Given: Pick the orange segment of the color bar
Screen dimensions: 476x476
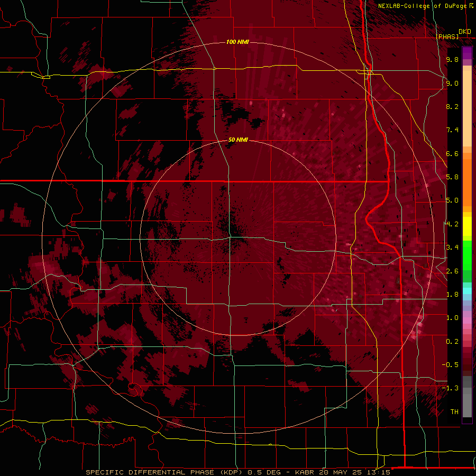Looking at the screenshot, I should click(467, 183).
